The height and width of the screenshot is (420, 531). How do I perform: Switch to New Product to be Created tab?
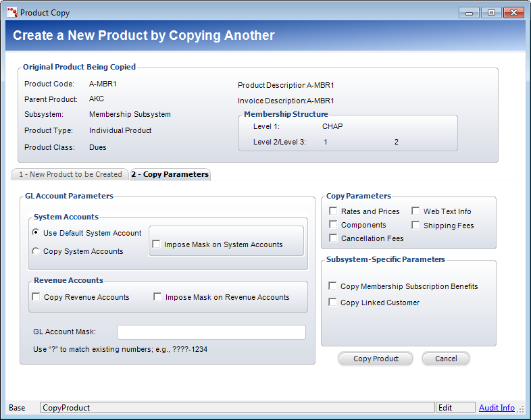click(x=70, y=174)
